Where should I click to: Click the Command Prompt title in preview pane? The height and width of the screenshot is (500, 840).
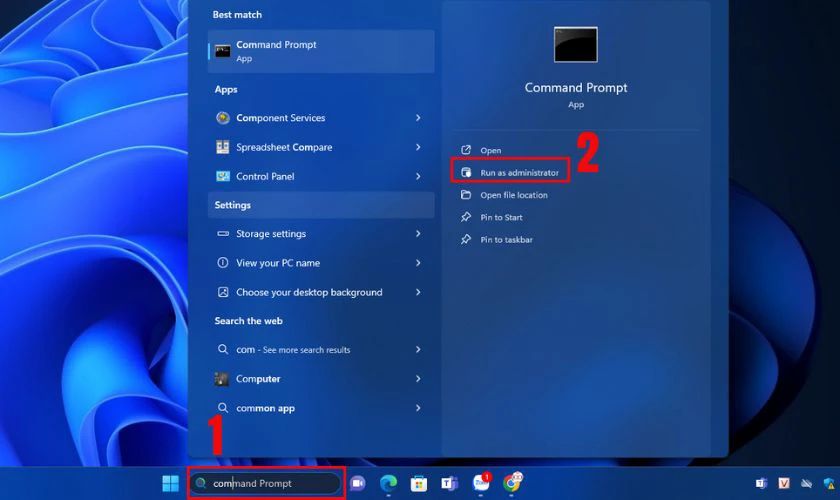(576, 87)
